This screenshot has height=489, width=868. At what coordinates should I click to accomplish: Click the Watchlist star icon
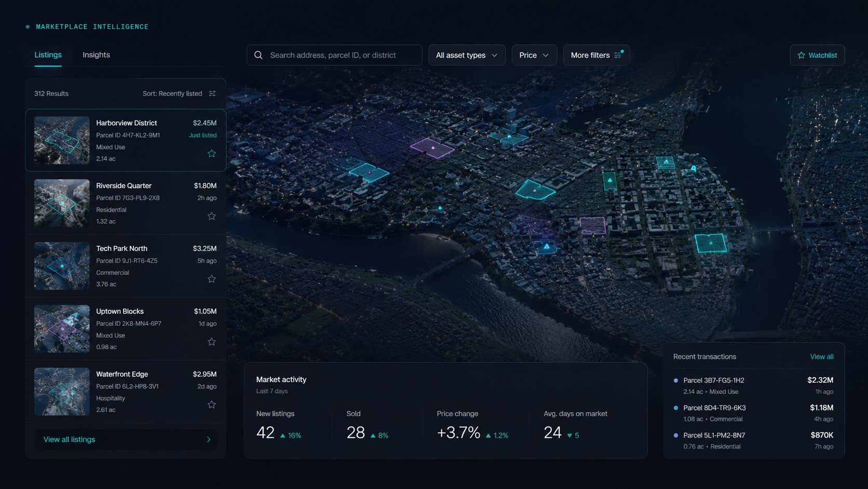point(801,55)
